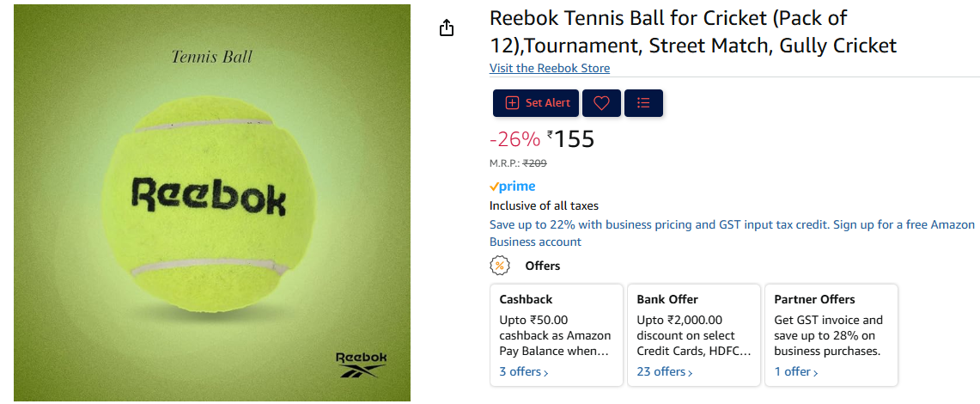
Task: Click the share icon beside product image
Action: 446,28
